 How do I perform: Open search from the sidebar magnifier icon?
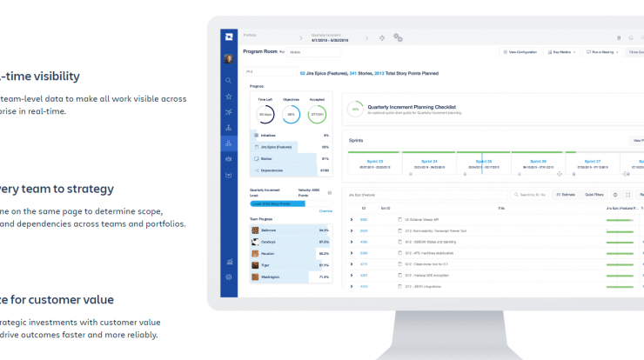(x=228, y=81)
